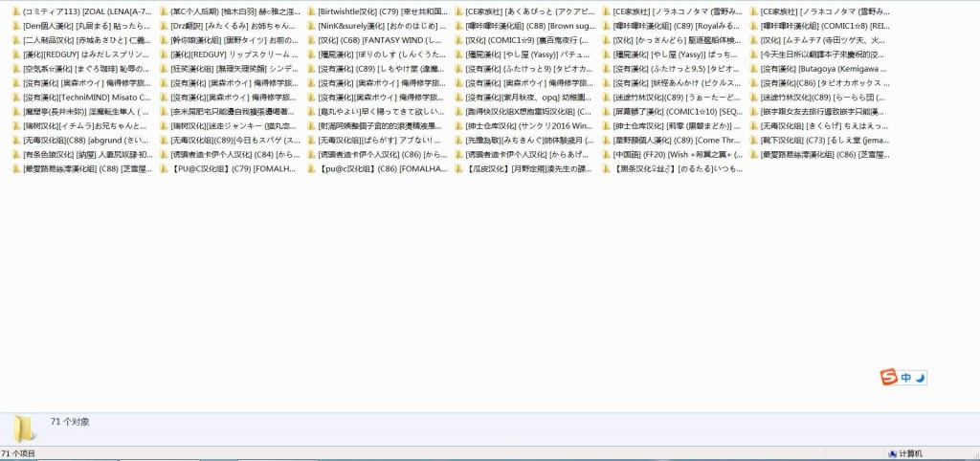Select folder '【黑条汉化♀丝♂】[のるたる]いつも...'
The height and width of the screenshot is (461, 980).
[x=672, y=169]
